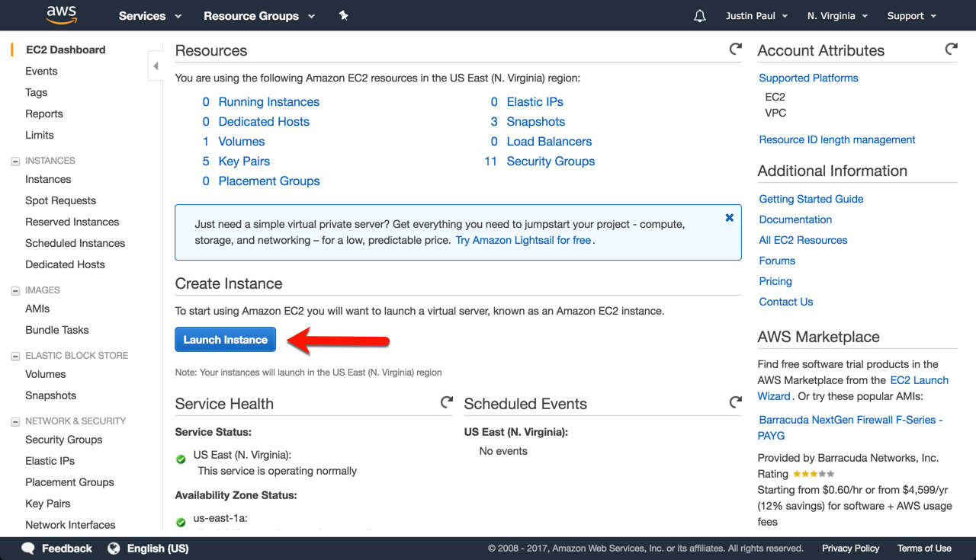Screen dimensions: 976x560
Task: Close the Lightsail info banner
Action: pyautogui.click(x=730, y=217)
